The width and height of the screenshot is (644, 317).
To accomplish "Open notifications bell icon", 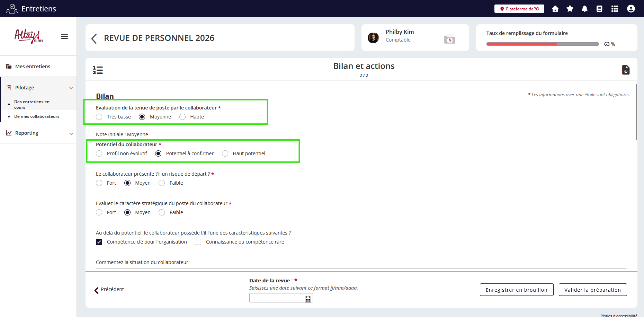I will coord(584,9).
